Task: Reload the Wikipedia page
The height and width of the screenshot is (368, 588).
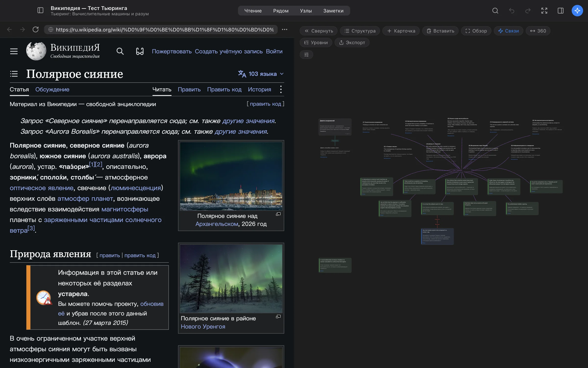Action: coord(36,29)
